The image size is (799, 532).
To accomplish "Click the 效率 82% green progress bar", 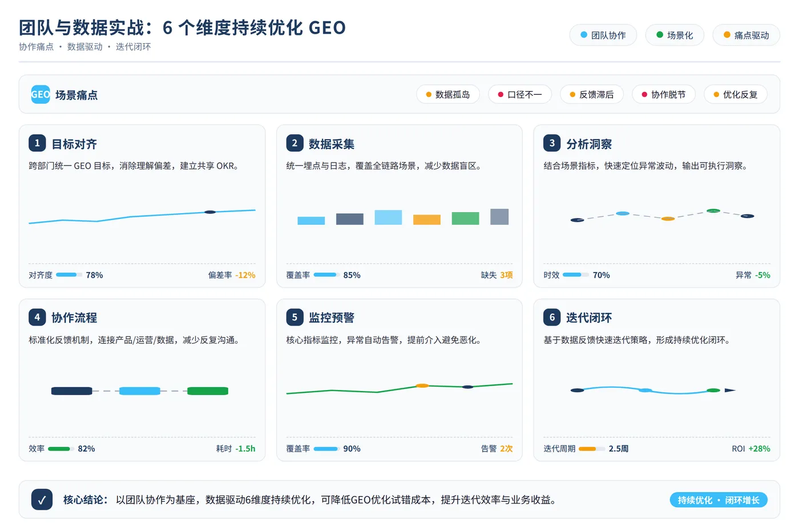I will point(60,449).
